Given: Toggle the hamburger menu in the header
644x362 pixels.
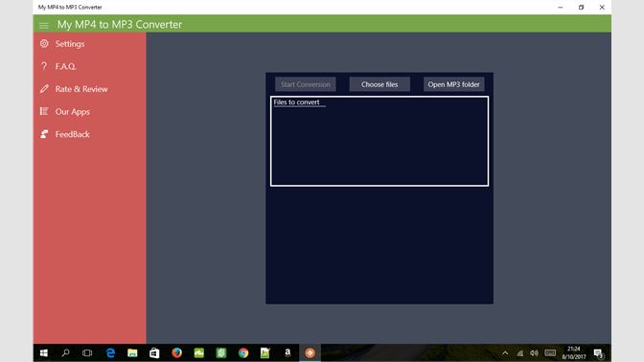Looking at the screenshot, I should point(44,25).
